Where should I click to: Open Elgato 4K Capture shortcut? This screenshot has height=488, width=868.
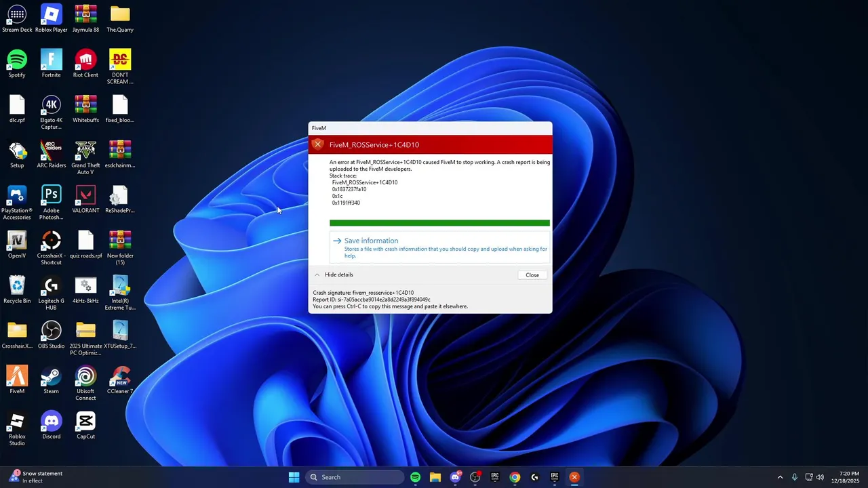click(x=51, y=112)
